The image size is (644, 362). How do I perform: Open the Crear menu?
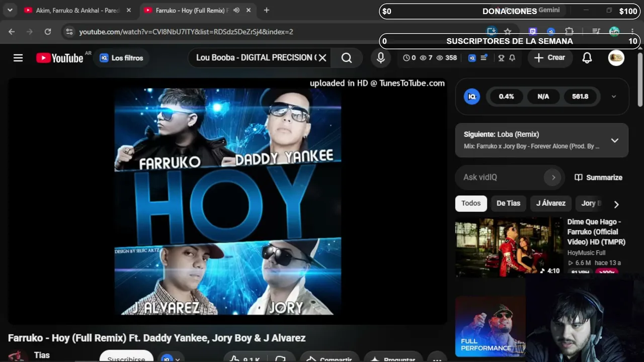549,58
